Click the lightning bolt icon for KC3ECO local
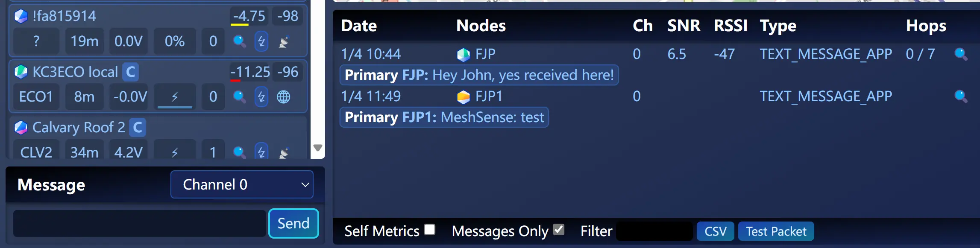Image resolution: width=980 pixels, height=248 pixels. (261, 97)
